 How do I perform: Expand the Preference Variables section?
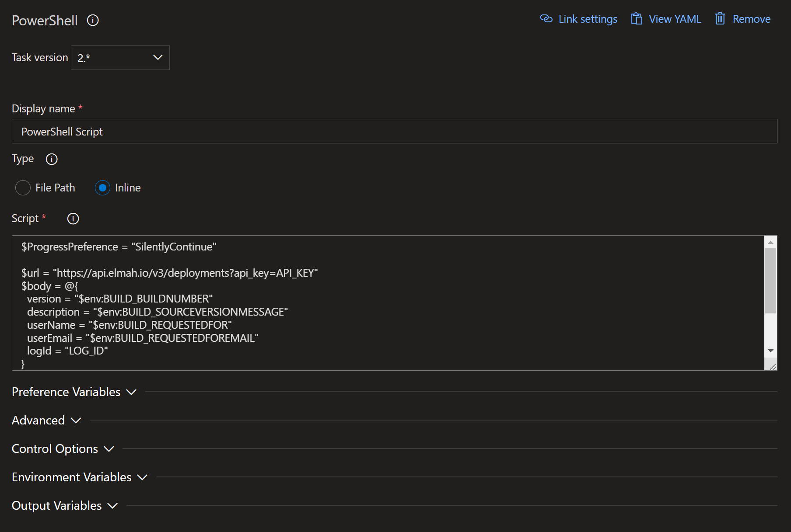(x=74, y=392)
